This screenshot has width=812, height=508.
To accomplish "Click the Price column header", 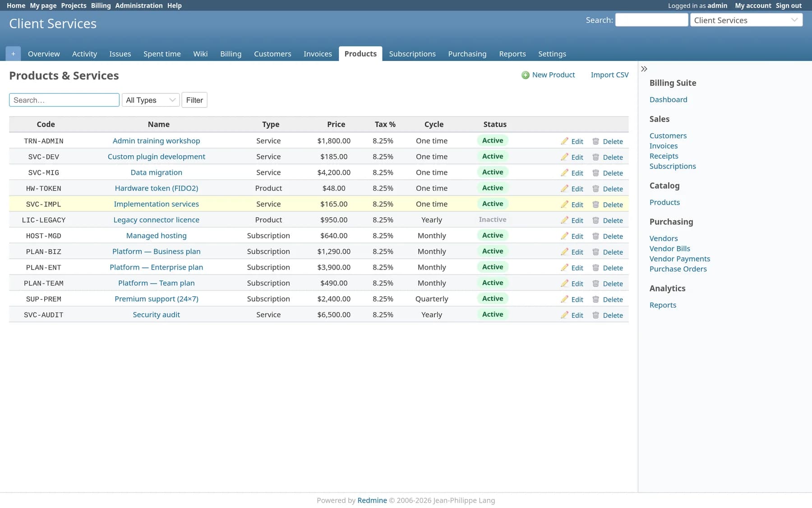I will point(336,124).
